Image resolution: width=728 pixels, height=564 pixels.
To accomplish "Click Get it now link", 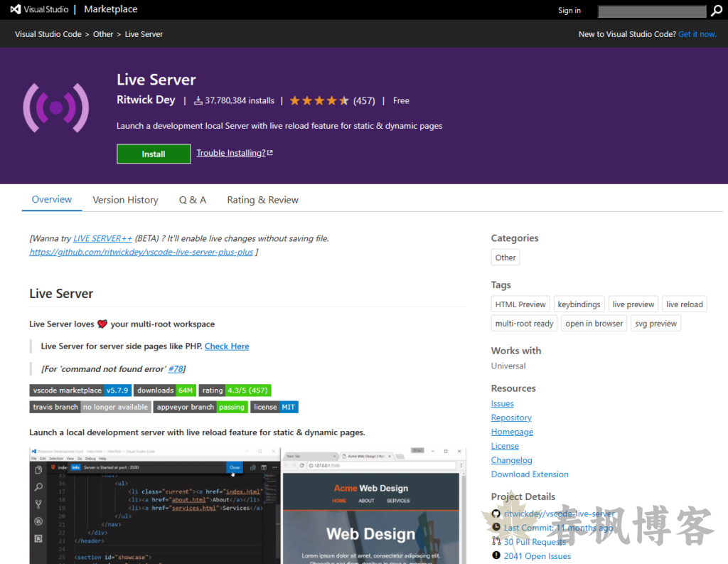I will pyautogui.click(x=697, y=34).
